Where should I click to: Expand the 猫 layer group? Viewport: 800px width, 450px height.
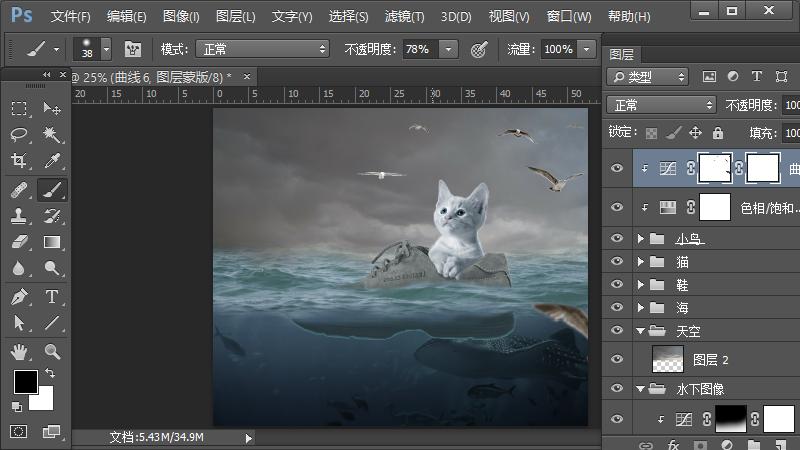tap(641, 262)
